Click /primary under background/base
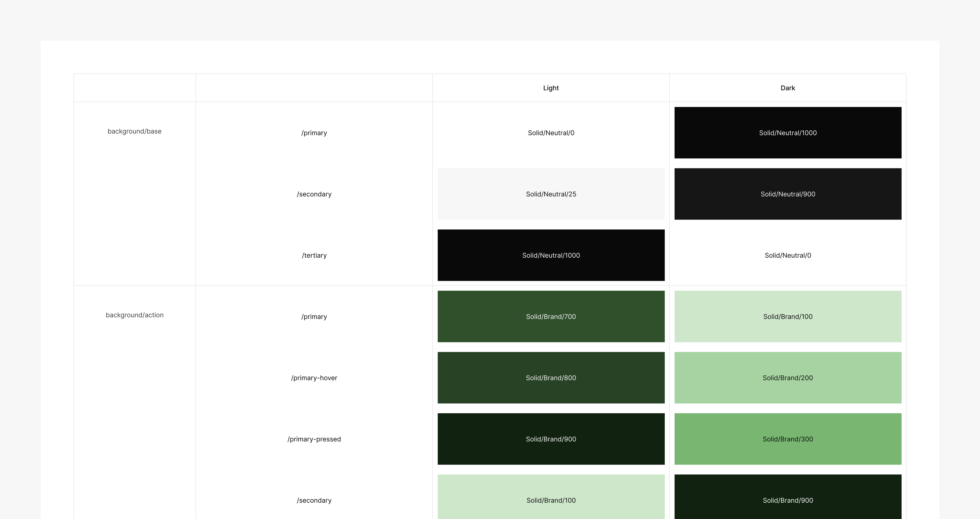The image size is (980, 519). [314, 133]
